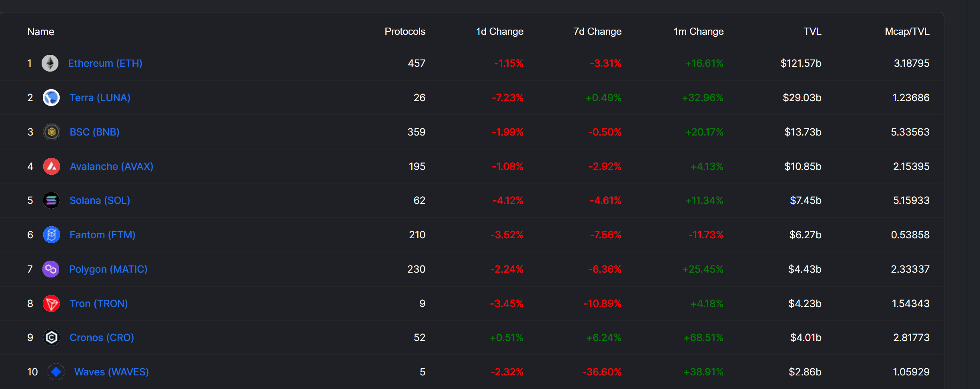
Task: Sort by 7d Change column header
Action: (597, 32)
